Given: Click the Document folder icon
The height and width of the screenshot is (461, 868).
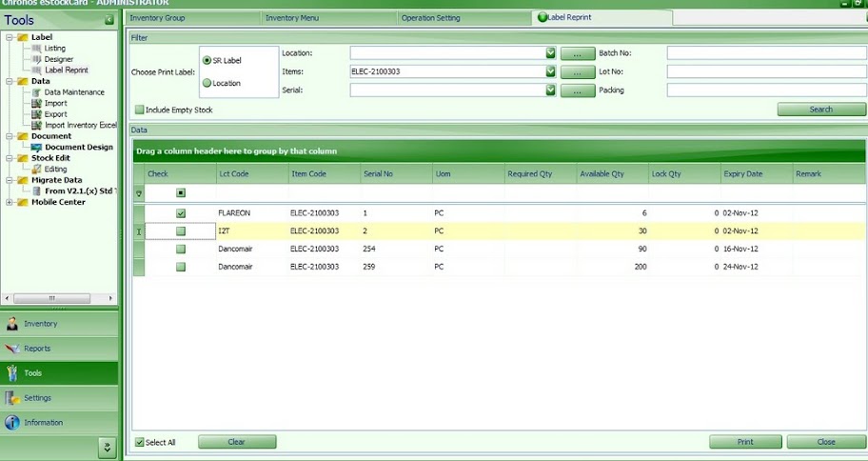Looking at the screenshot, I should pos(23,136).
